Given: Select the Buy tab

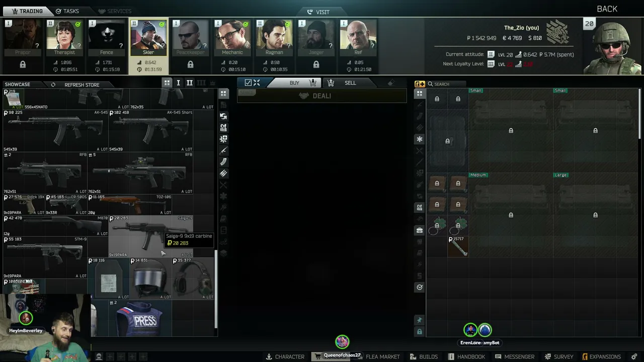Looking at the screenshot, I should coord(294,83).
